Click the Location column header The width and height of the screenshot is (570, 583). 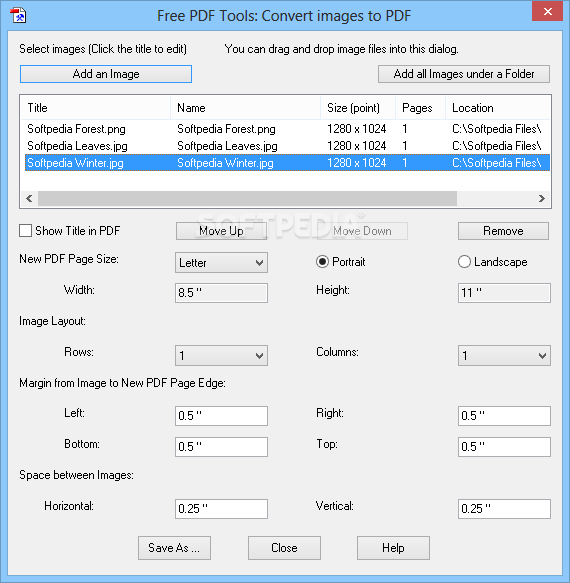(498, 108)
